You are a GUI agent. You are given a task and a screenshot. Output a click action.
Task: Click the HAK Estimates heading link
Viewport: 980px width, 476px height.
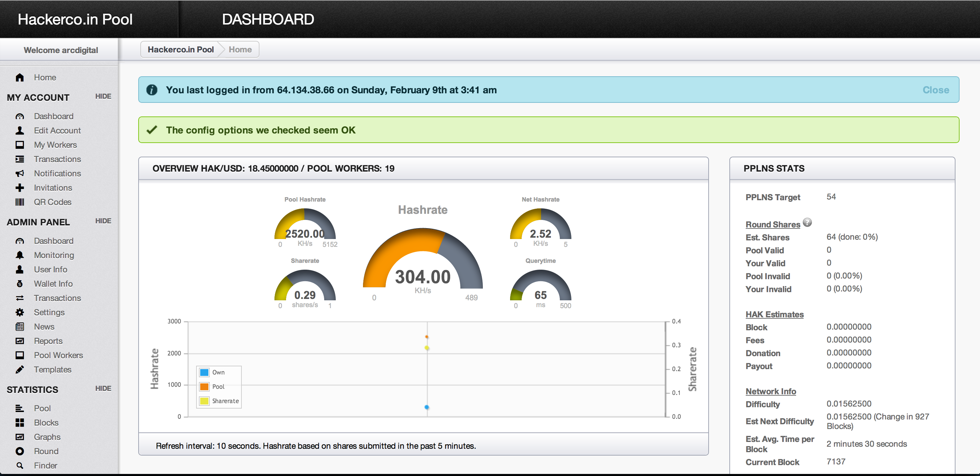(x=774, y=314)
